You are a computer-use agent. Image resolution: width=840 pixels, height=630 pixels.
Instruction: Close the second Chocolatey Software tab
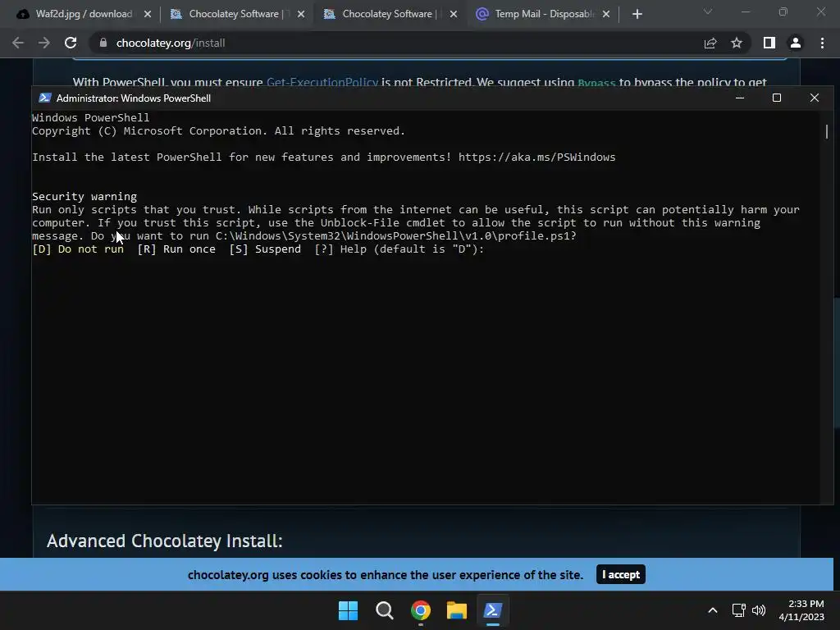(x=454, y=14)
